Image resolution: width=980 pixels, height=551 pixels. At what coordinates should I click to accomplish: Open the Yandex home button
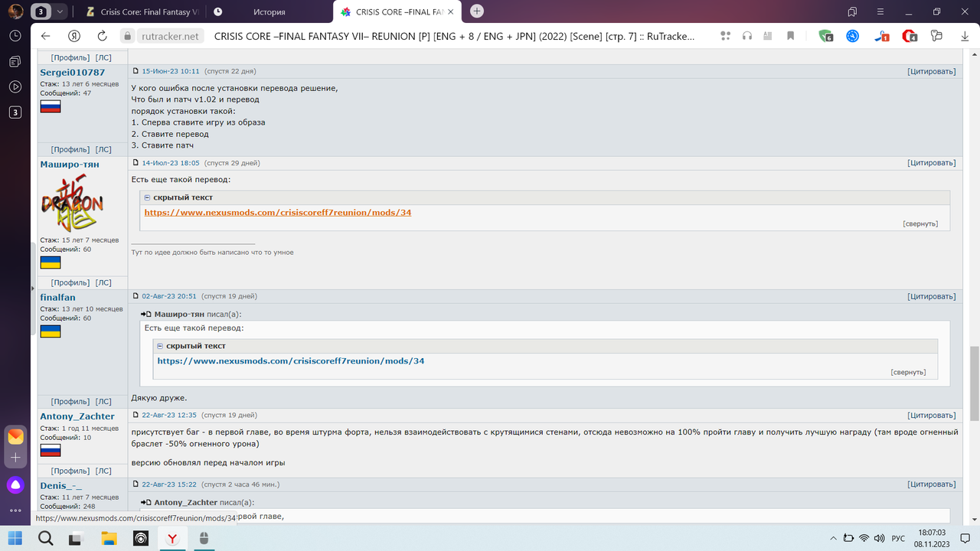(74, 36)
